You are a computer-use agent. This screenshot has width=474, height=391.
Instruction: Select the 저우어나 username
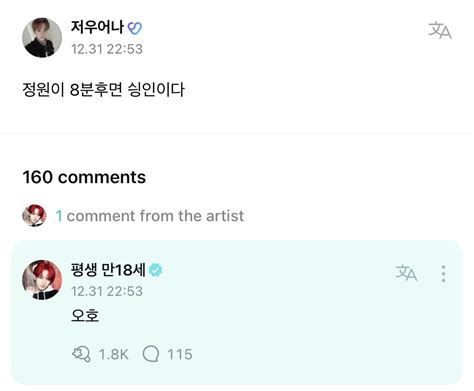(97, 27)
